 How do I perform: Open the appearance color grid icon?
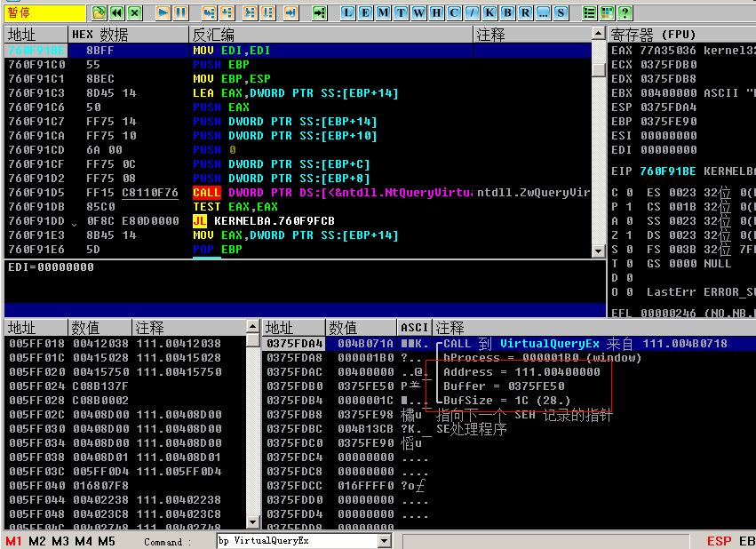(x=607, y=12)
